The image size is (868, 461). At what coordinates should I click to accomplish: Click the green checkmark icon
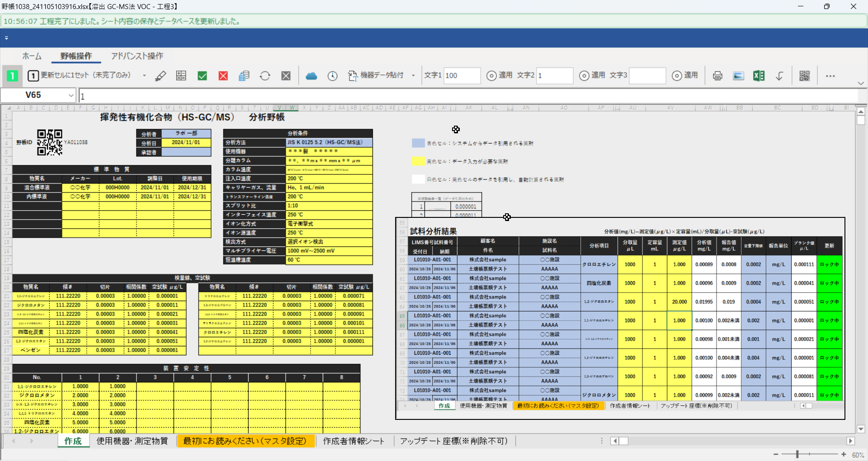click(x=203, y=75)
